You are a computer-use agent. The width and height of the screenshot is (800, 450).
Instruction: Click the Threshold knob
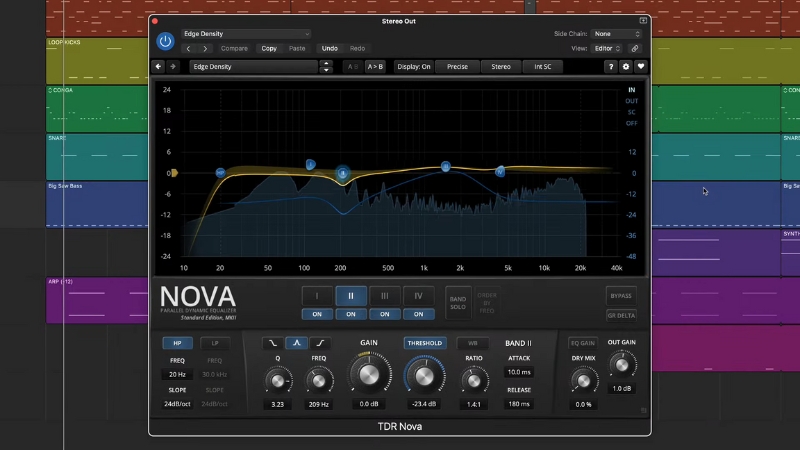click(424, 376)
